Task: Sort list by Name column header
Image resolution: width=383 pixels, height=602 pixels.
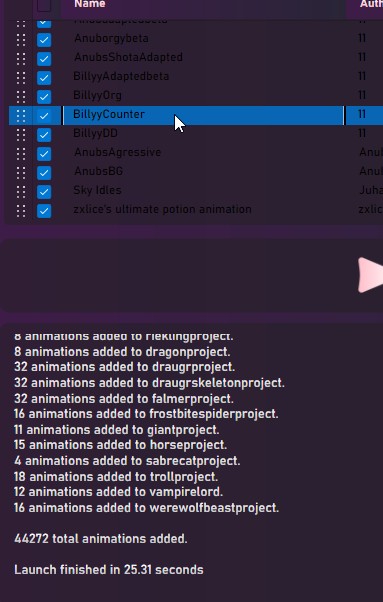Action: 90,4
